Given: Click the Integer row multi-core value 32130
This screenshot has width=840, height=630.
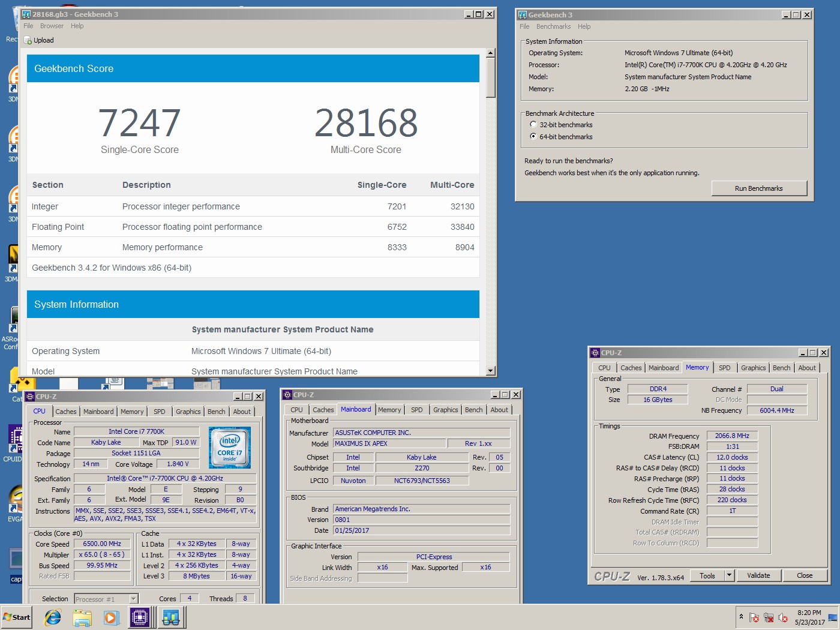Looking at the screenshot, I should click(x=462, y=206).
